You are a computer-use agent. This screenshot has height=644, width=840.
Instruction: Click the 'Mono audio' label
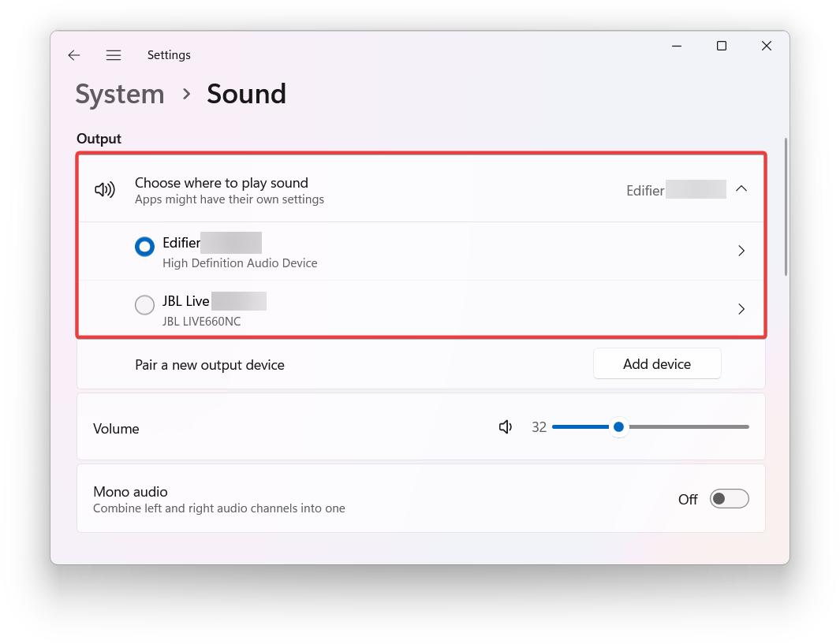coord(130,491)
